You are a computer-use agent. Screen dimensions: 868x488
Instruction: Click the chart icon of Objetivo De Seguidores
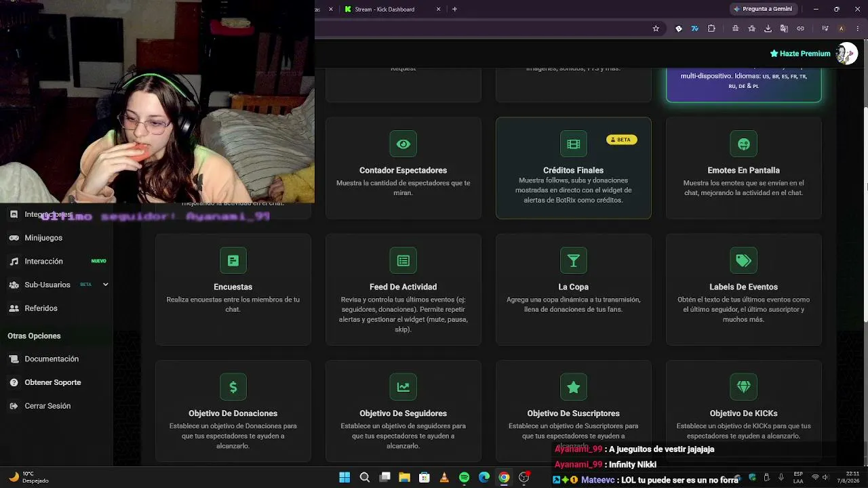coord(403,387)
